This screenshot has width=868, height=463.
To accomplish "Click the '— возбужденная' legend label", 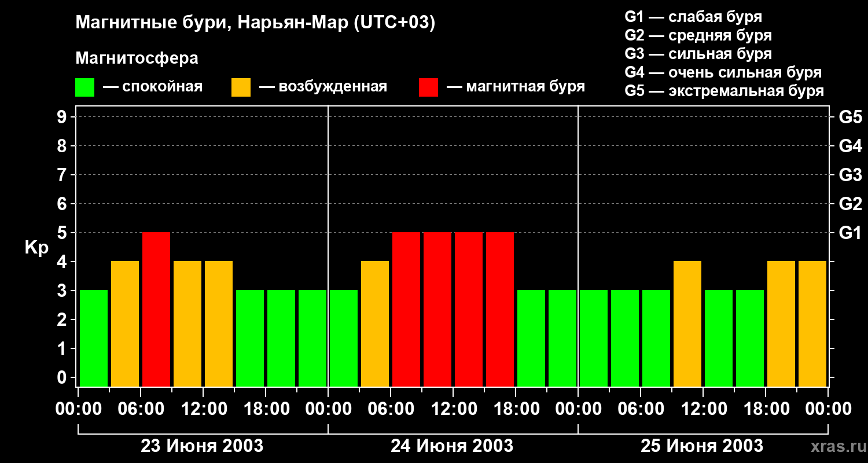I will pos(323,87).
